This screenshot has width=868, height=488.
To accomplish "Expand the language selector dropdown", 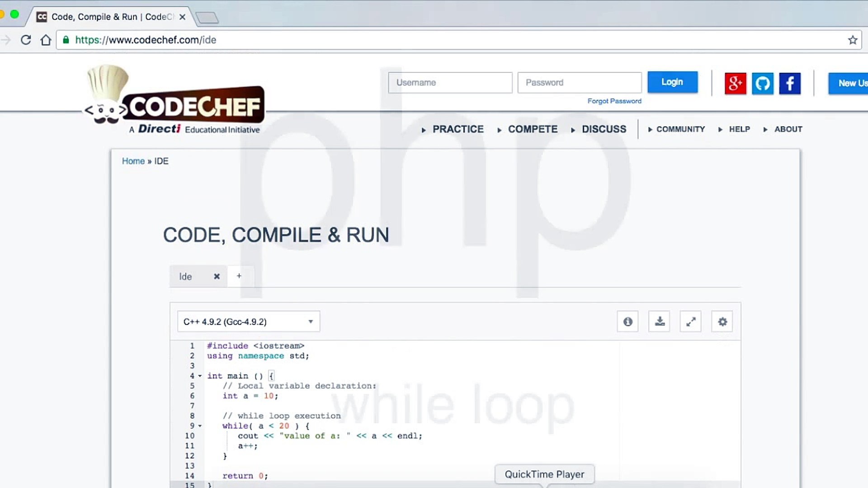I will pyautogui.click(x=310, y=322).
